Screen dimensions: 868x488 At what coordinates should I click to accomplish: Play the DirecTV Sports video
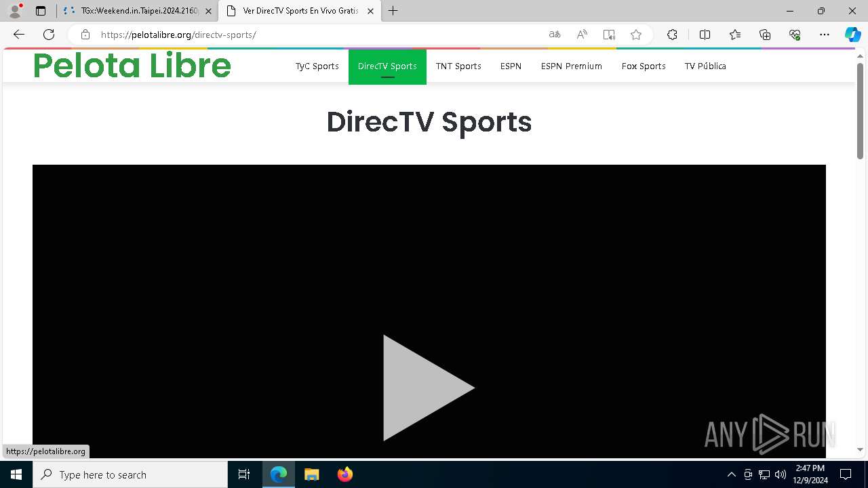(x=429, y=388)
